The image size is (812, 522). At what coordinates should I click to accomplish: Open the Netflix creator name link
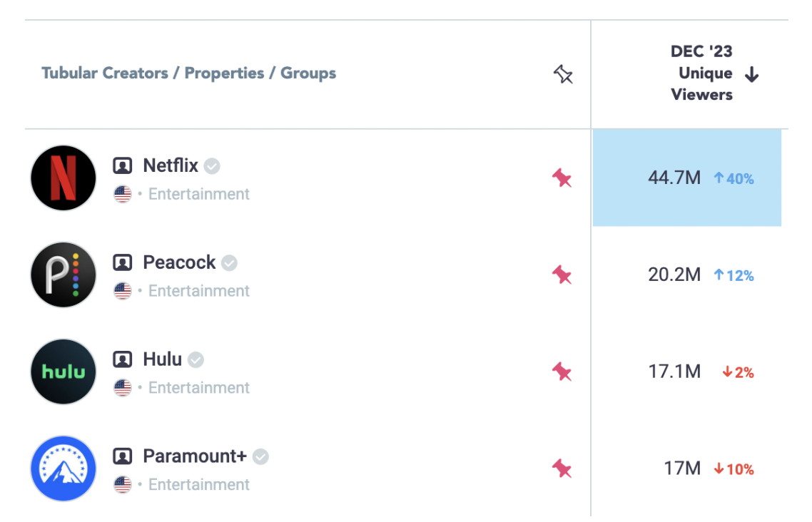tap(171, 165)
